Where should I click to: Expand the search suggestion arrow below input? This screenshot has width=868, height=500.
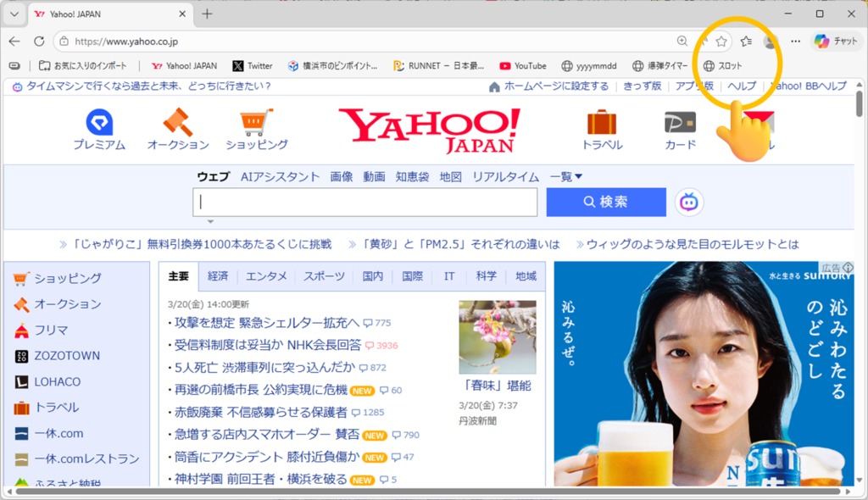click(210, 221)
